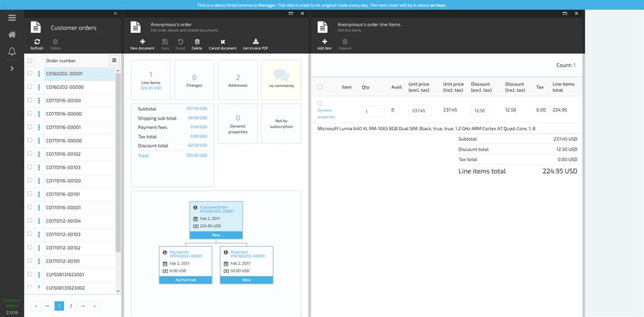Go to page 2 of orders
The width and height of the screenshot is (644, 317).
pyautogui.click(x=70, y=306)
